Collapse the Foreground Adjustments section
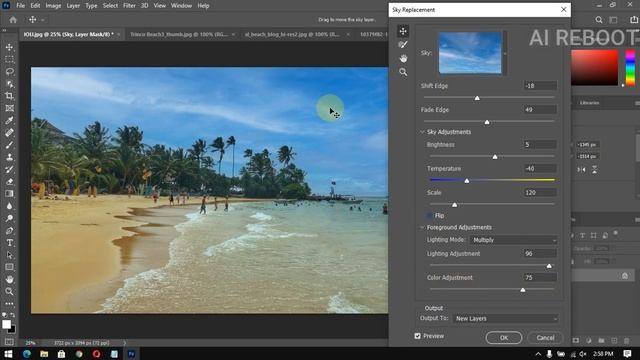 [422, 227]
